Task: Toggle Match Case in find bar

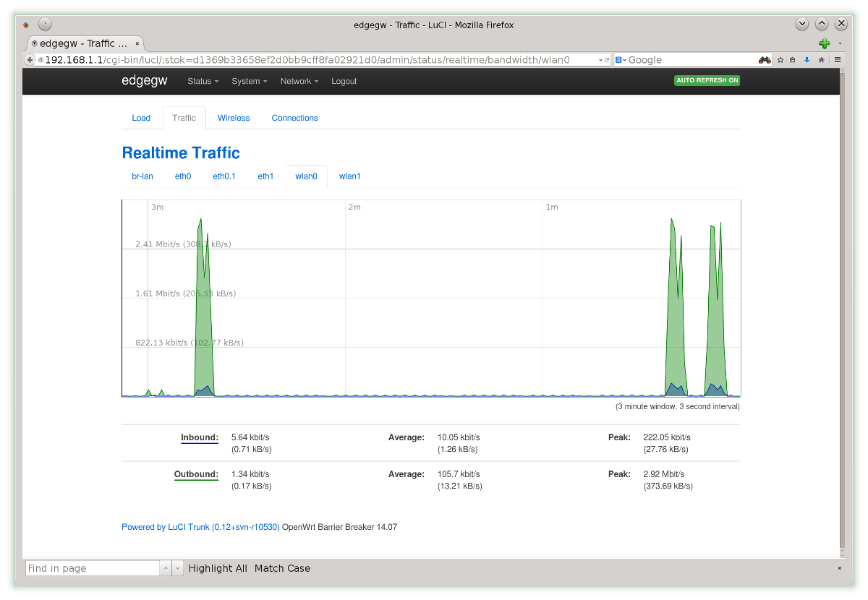Action: (282, 568)
